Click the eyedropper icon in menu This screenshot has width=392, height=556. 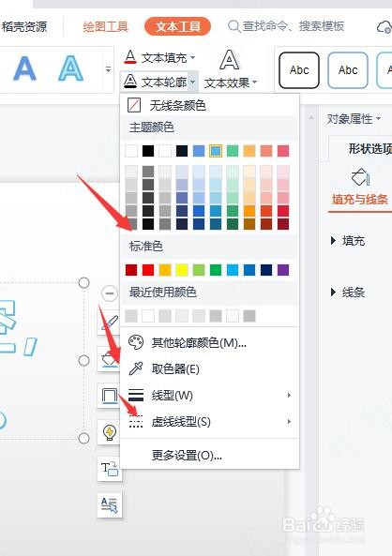pos(136,368)
